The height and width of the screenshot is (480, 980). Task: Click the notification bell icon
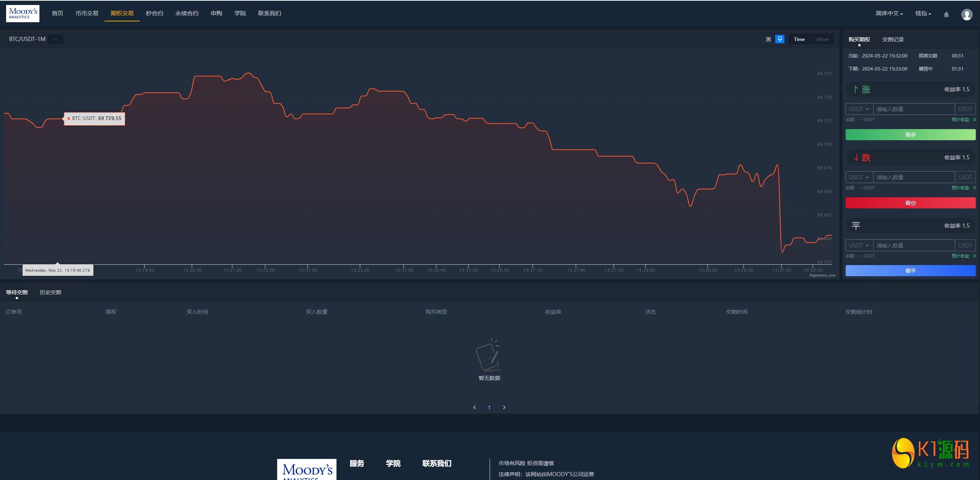click(946, 15)
